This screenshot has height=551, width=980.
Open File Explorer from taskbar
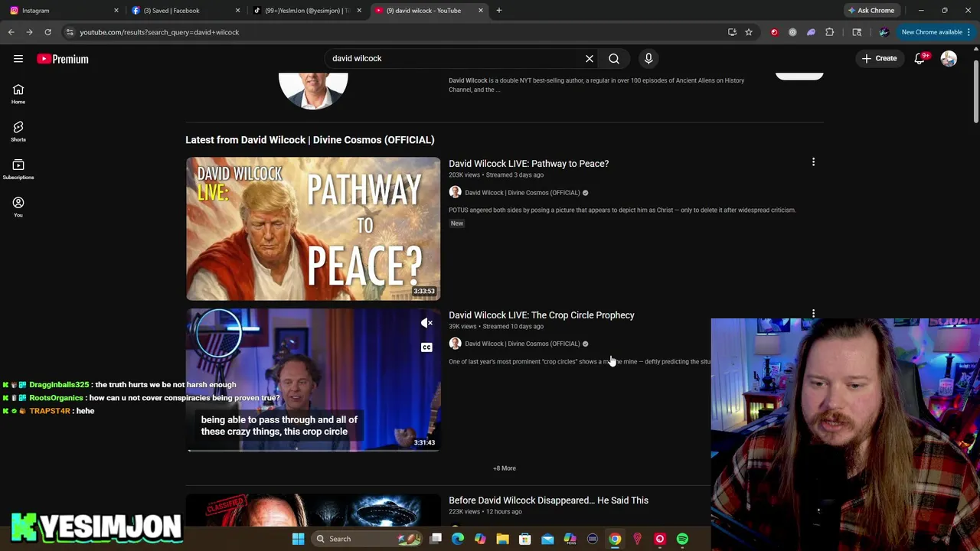[502, 539]
